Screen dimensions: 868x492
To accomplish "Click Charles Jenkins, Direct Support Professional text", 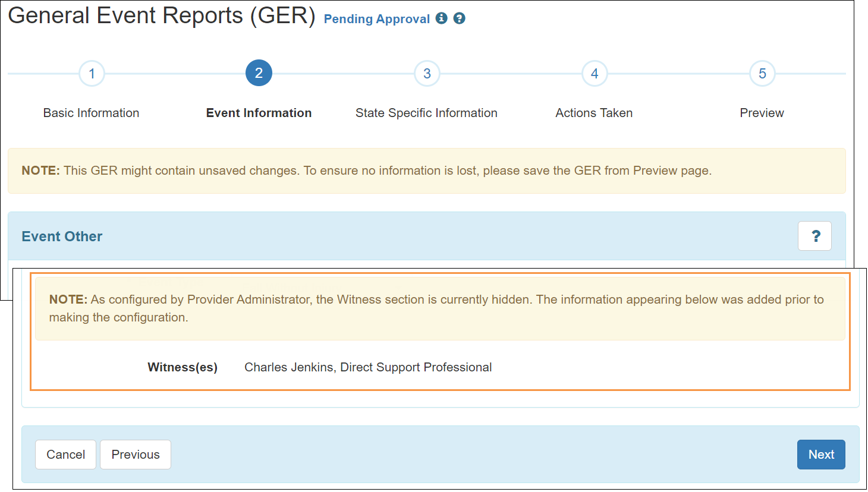I will (368, 367).
